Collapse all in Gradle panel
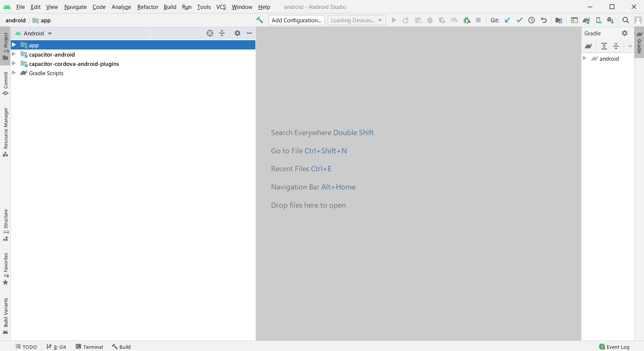This screenshot has height=351, width=644. tap(616, 46)
